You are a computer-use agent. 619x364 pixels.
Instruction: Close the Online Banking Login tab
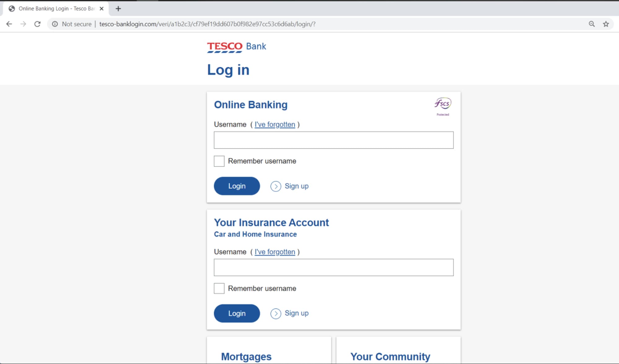(x=102, y=9)
